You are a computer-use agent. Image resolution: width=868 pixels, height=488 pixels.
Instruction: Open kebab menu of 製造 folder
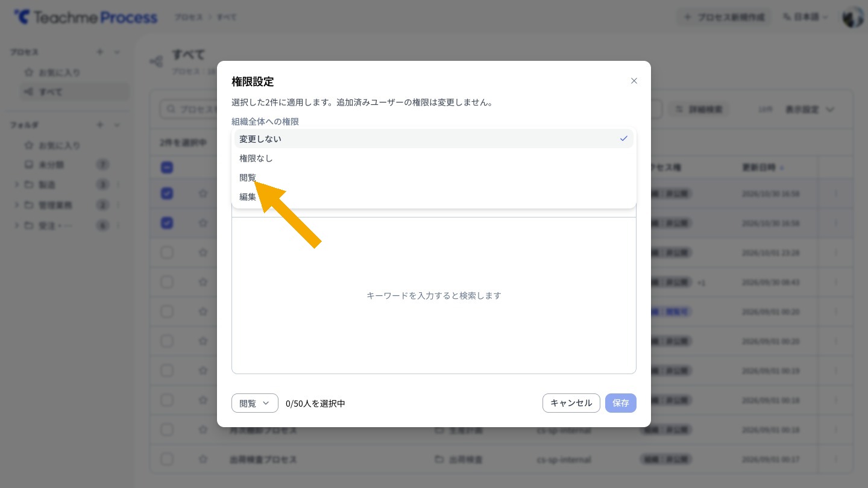(x=118, y=184)
